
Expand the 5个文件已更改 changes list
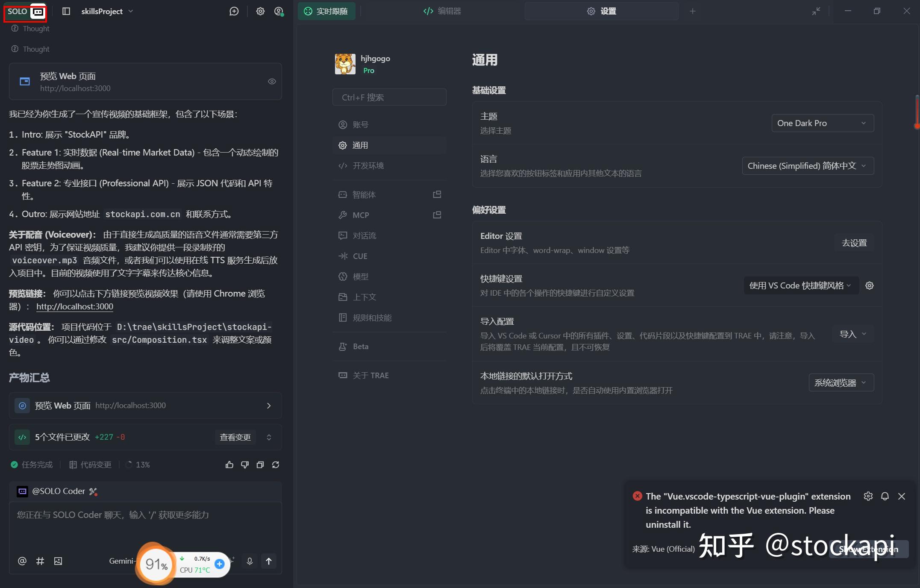tap(269, 437)
